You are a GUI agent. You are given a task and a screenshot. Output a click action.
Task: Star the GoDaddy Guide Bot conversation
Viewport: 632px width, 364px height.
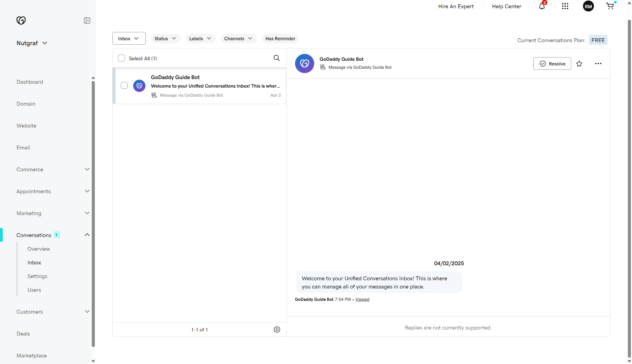(x=579, y=63)
